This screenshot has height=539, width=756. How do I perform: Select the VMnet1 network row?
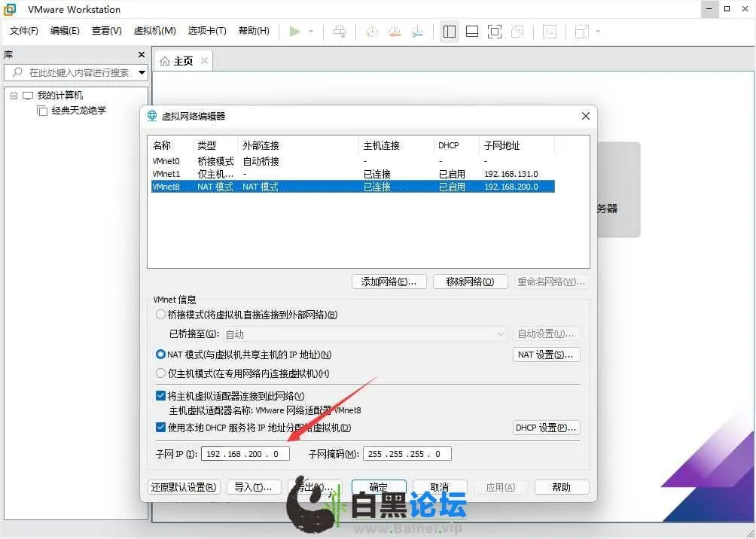point(353,174)
